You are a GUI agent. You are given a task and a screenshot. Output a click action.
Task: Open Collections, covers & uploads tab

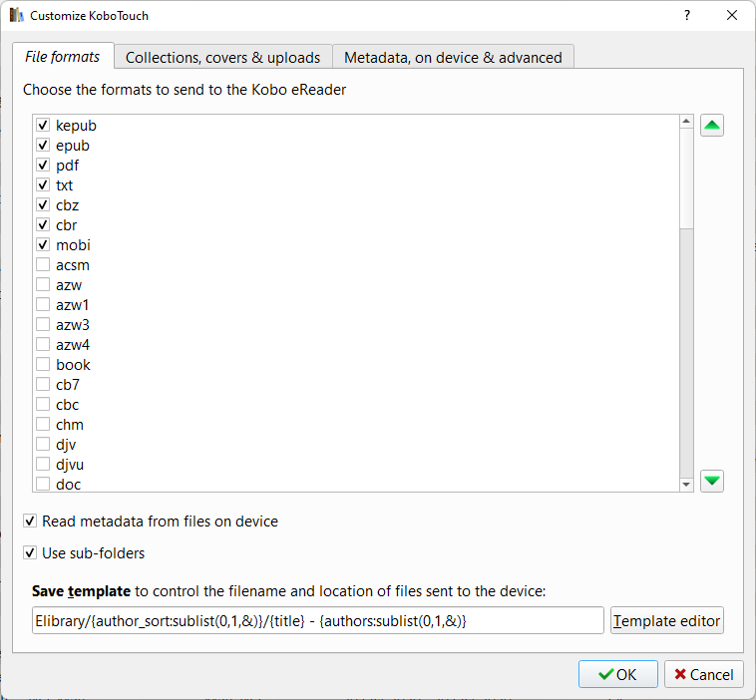pyautogui.click(x=222, y=58)
